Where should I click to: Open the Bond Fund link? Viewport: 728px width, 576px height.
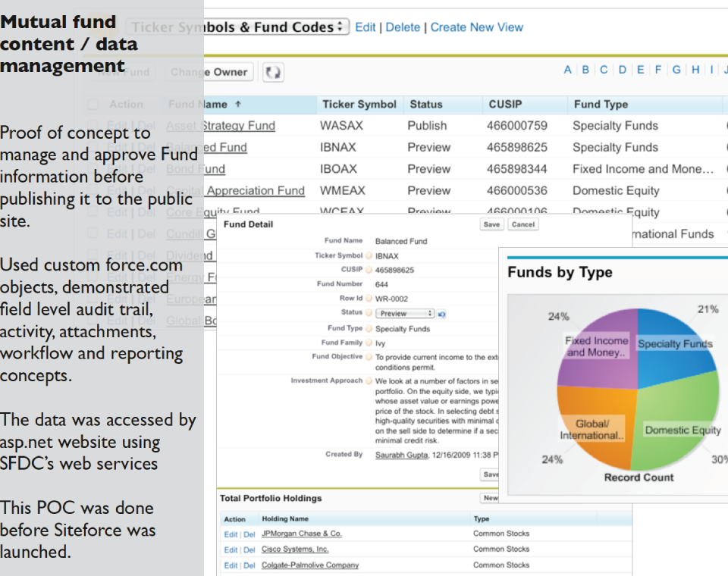coord(196,169)
